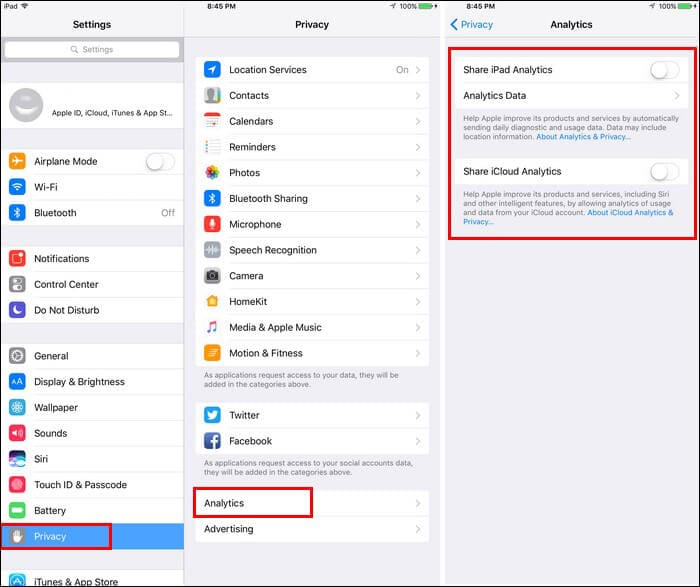Tap the Settings search field
Viewport: 700px width, 587px height.
coord(92,49)
